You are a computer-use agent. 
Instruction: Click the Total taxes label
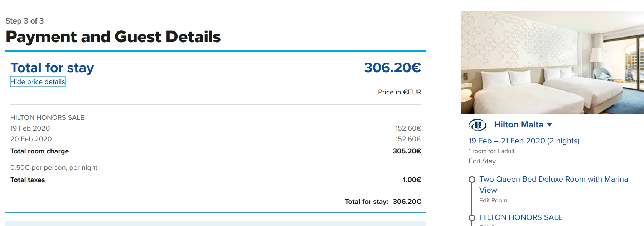[28, 180]
